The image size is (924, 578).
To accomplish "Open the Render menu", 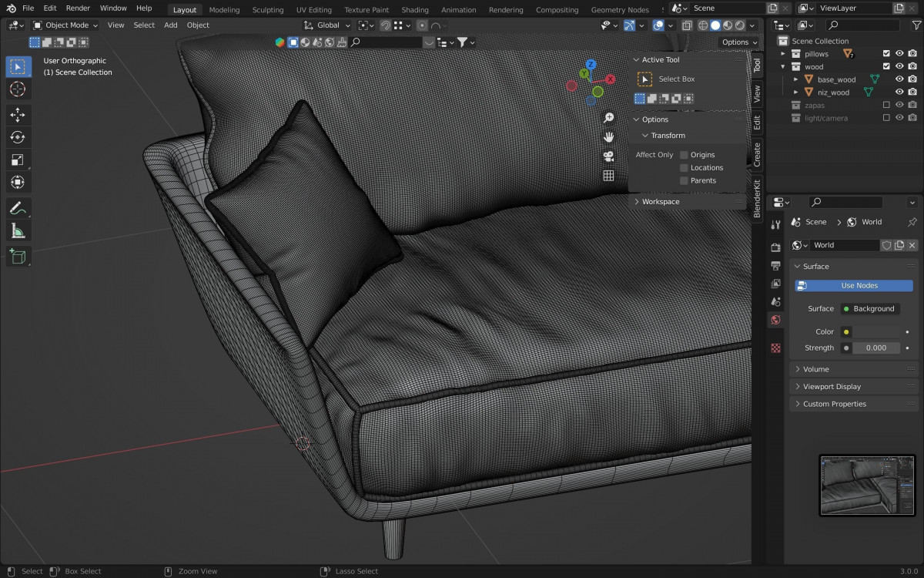I will [78, 8].
